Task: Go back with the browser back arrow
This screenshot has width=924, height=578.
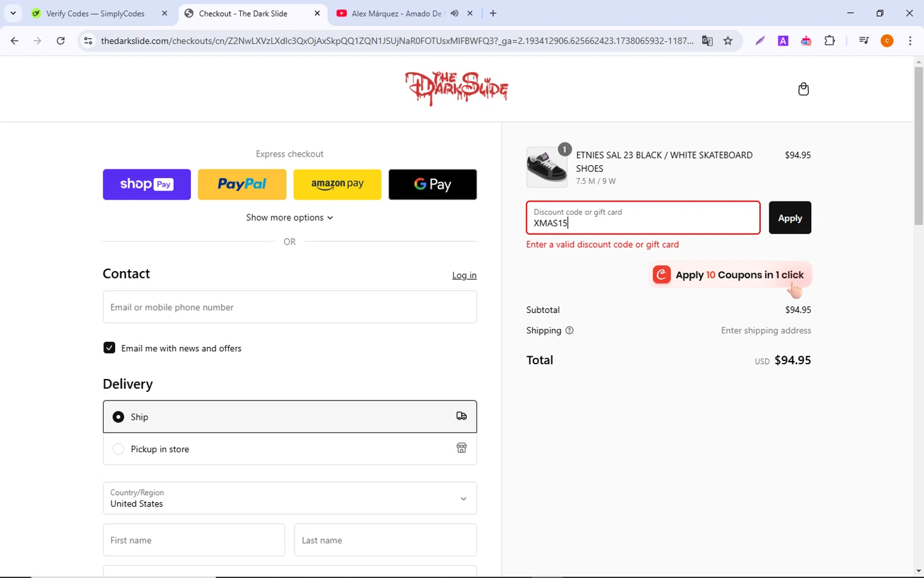Action: 15,41
